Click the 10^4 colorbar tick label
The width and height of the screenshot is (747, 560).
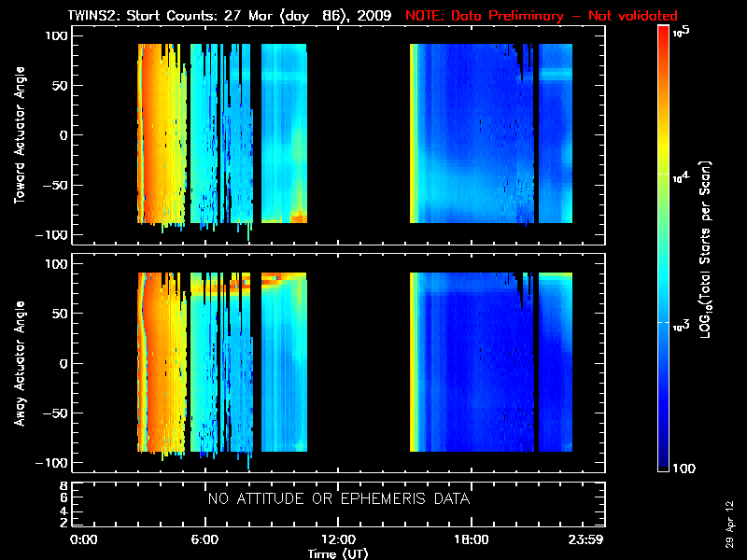tap(683, 175)
